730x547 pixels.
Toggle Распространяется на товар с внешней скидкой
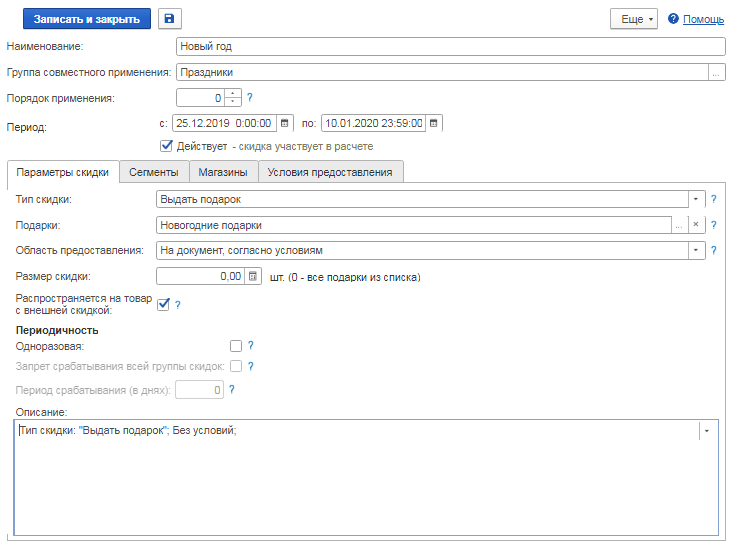[163, 304]
